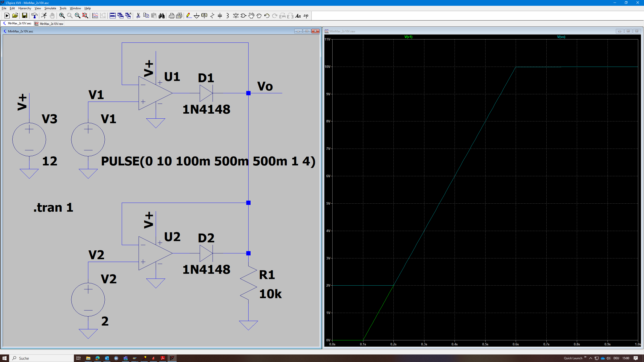This screenshot has width=644, height=362.
Task: Select the Resistor component tool
Action: (212, 16)
